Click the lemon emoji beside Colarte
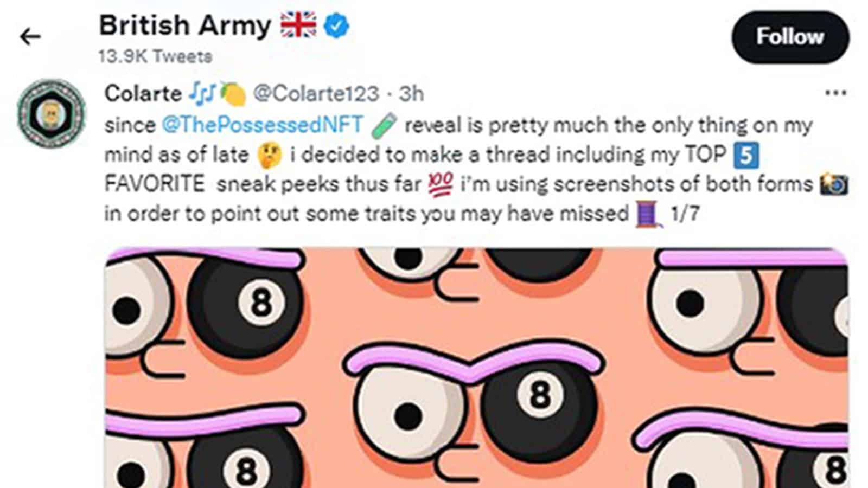 233,94
